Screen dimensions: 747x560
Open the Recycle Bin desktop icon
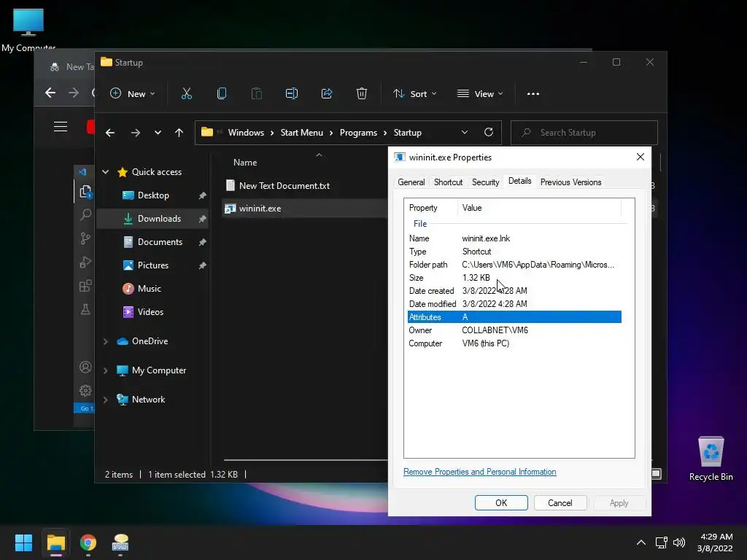click(x=711, y=458)
